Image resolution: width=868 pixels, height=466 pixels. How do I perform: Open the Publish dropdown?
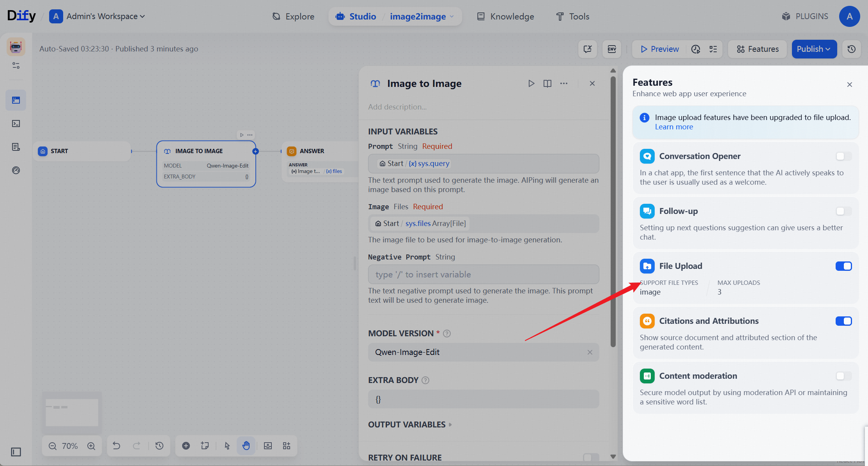(814, 49)
